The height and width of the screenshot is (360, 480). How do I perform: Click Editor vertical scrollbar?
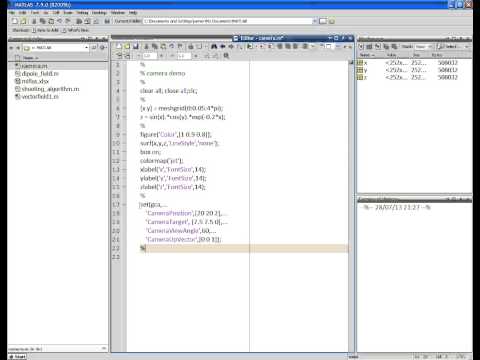[351, 207]
